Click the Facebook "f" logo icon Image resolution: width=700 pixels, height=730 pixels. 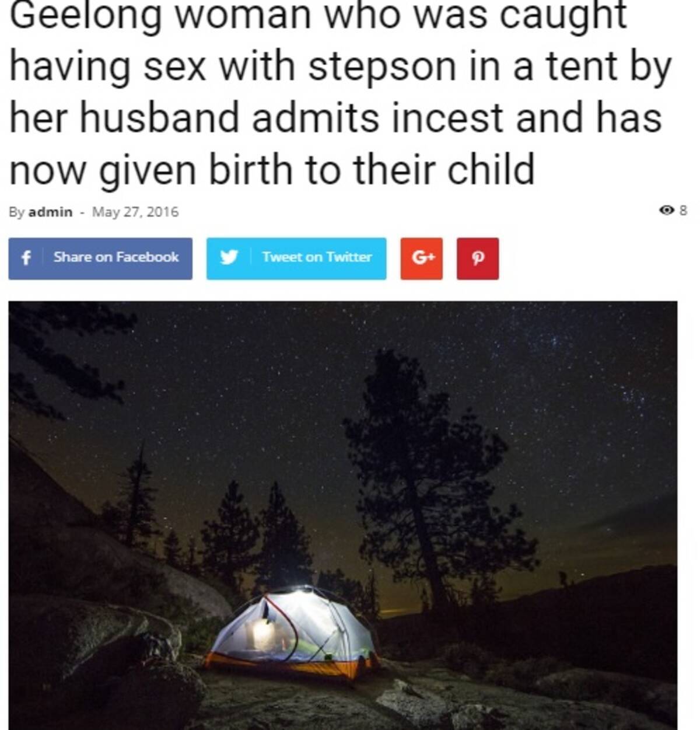(26, 258)
